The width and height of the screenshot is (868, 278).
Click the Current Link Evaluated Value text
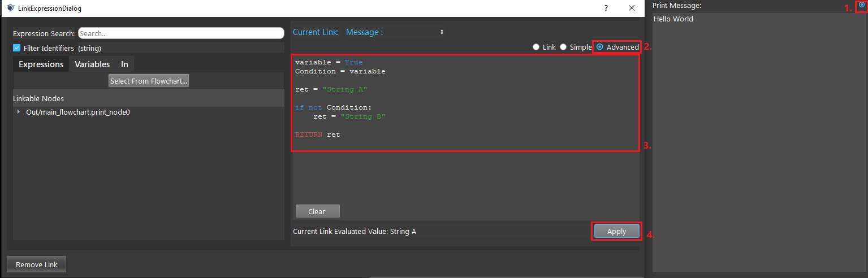355,232
